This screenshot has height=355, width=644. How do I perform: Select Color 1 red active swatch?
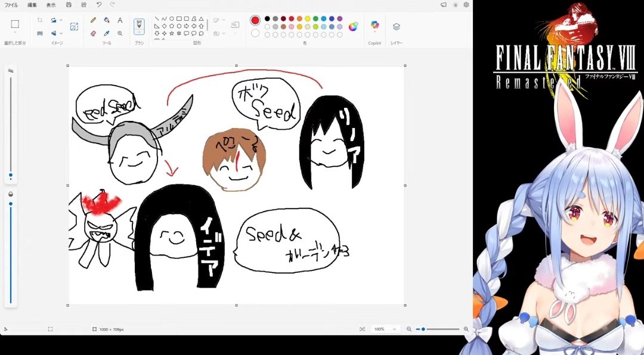(x=255, y=20)
